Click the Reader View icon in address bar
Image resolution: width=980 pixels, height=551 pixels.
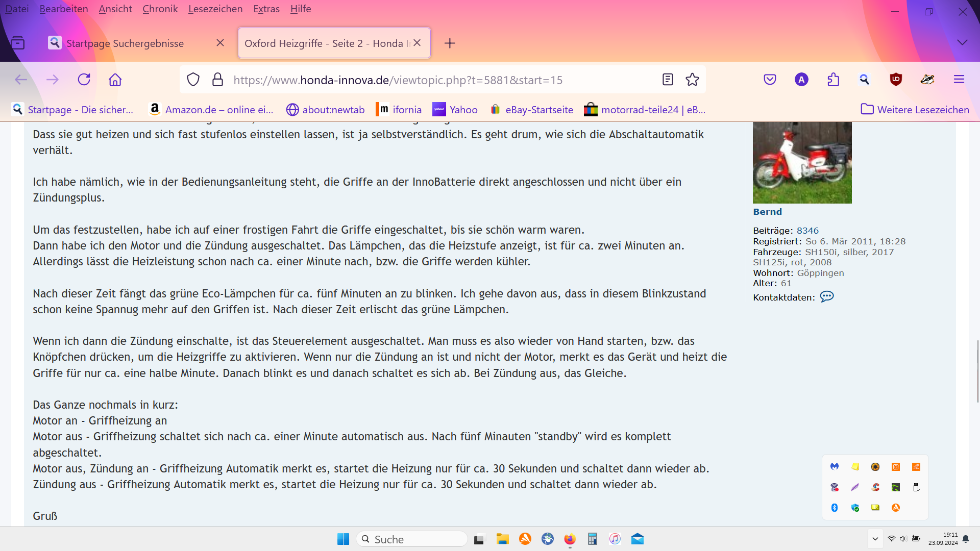click(x=668, y=80)
